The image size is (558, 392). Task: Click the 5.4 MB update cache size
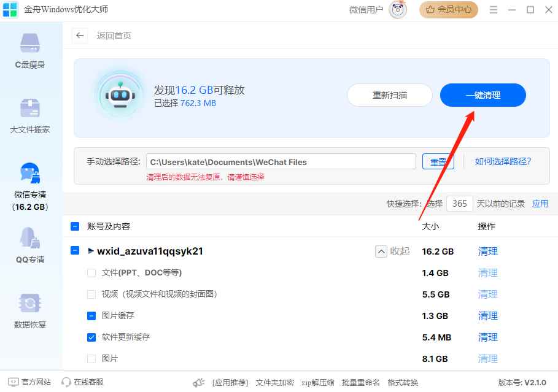click(436, 337)
